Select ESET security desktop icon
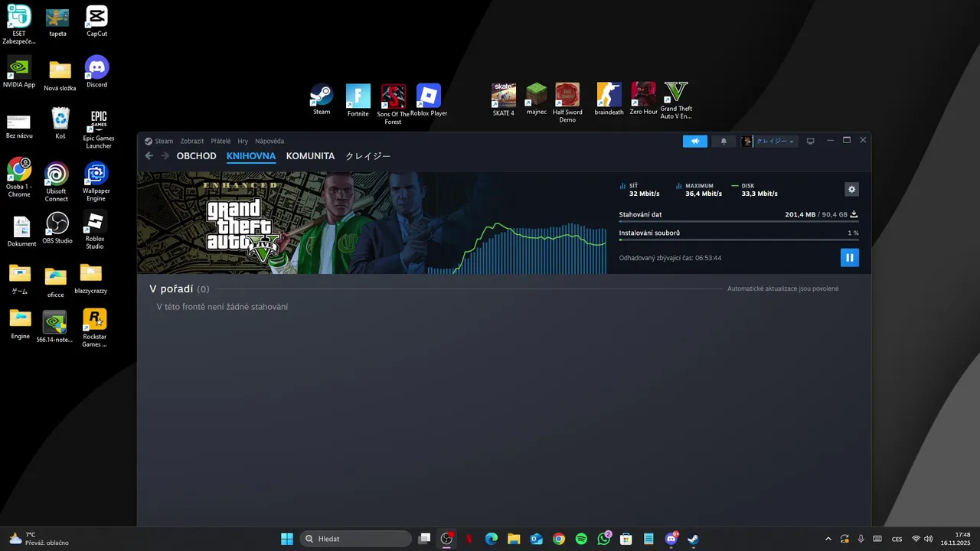The image size is (980, 551). [x=19, y=24]
